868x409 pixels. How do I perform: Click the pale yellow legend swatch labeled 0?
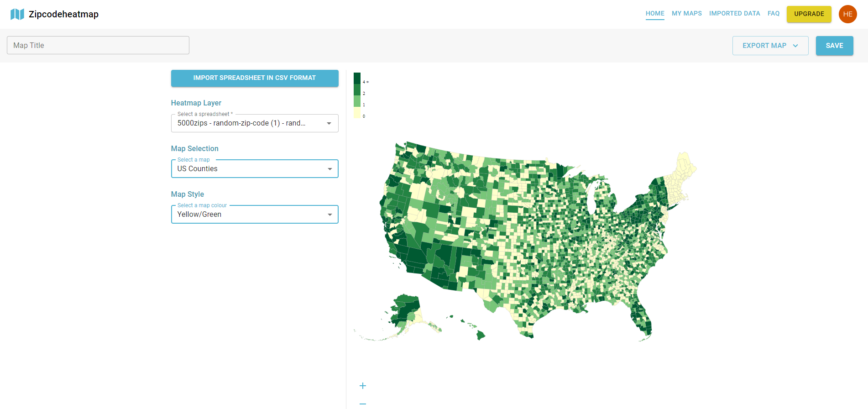357,113
